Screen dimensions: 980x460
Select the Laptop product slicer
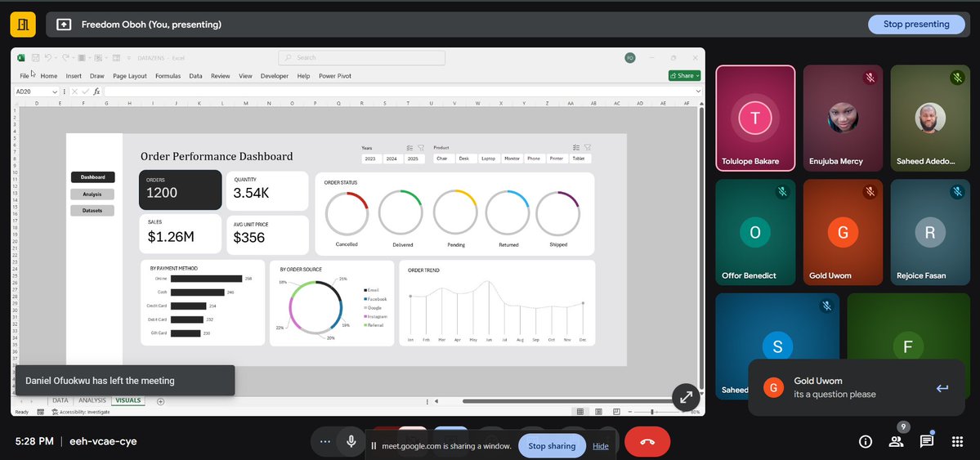[488, 159]
